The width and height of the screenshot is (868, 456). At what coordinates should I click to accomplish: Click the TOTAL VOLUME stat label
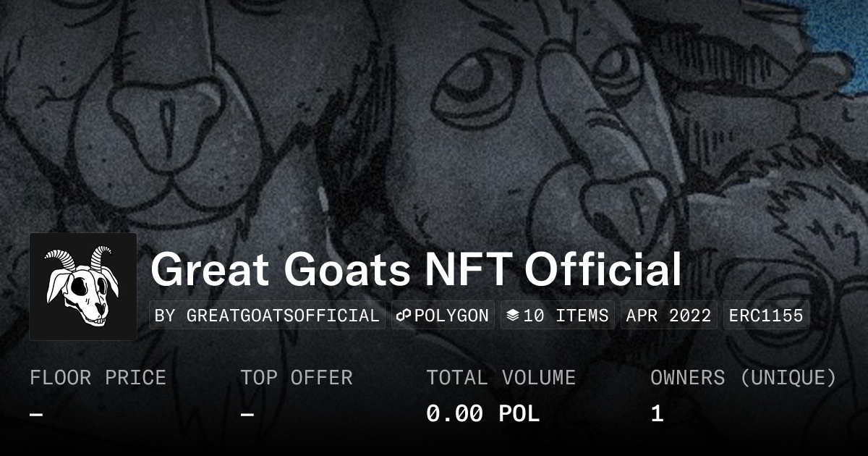[x=501, y=378]
